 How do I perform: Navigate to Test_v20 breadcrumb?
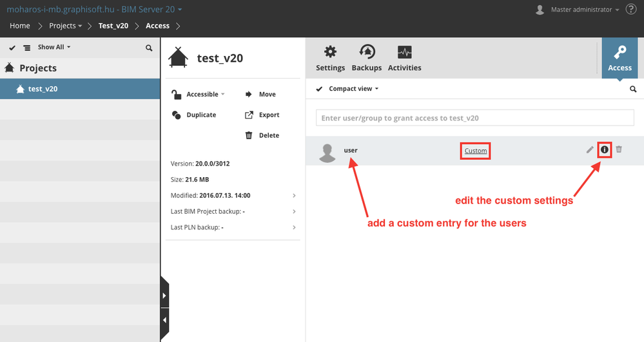coord(113,26)
